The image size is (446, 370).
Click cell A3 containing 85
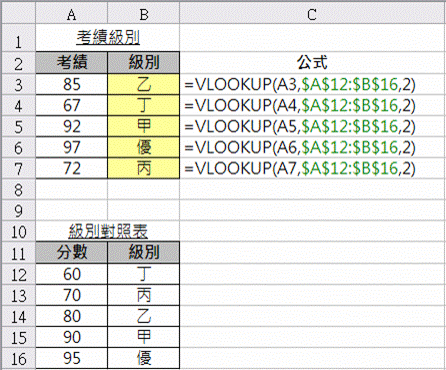(x=72, y=84)
